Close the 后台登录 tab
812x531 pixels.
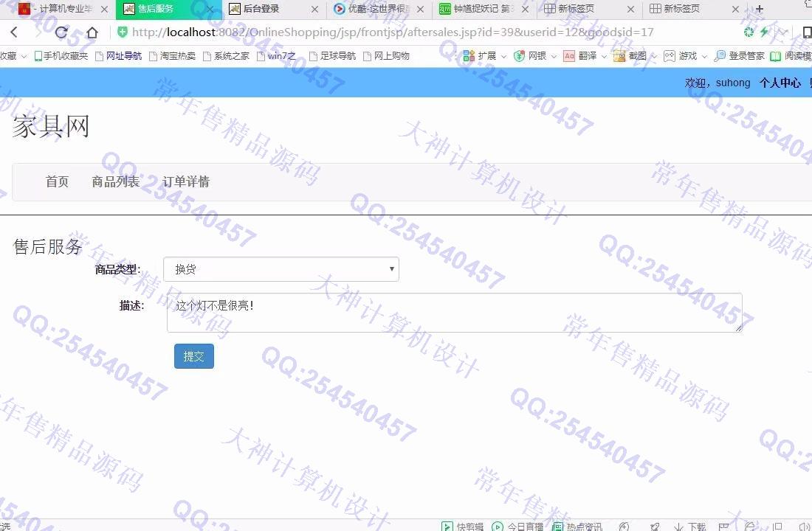314,10
